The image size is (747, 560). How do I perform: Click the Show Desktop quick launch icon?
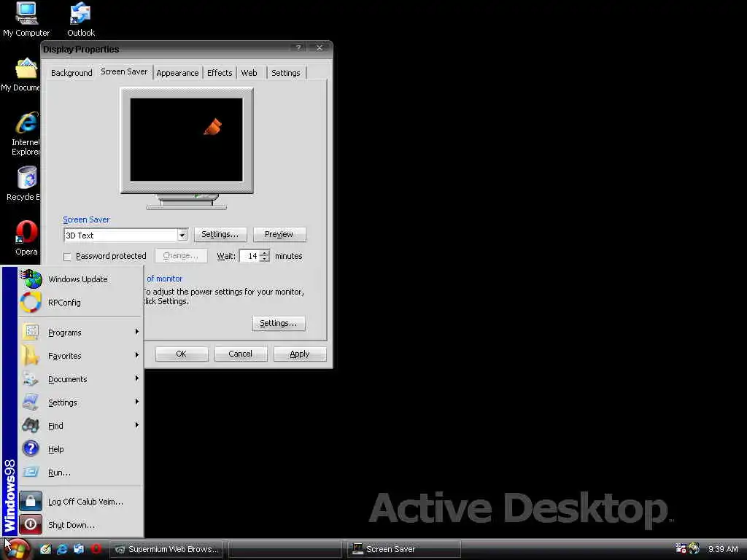(46, 549)
